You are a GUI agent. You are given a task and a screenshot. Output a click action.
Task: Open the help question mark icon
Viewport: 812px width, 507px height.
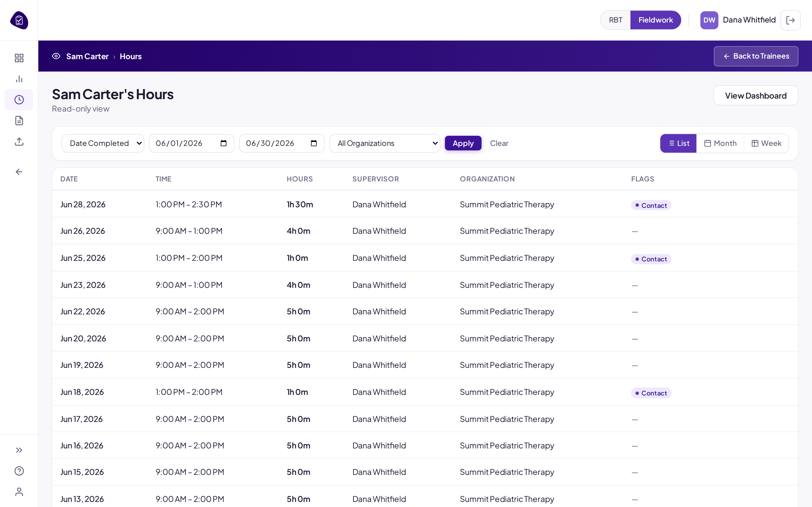19,471
